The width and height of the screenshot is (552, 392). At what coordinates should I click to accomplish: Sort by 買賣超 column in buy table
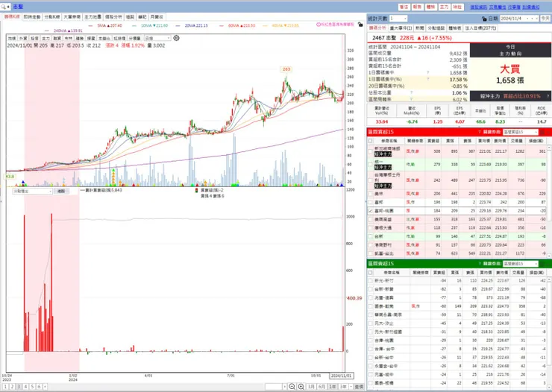(433, 141)
